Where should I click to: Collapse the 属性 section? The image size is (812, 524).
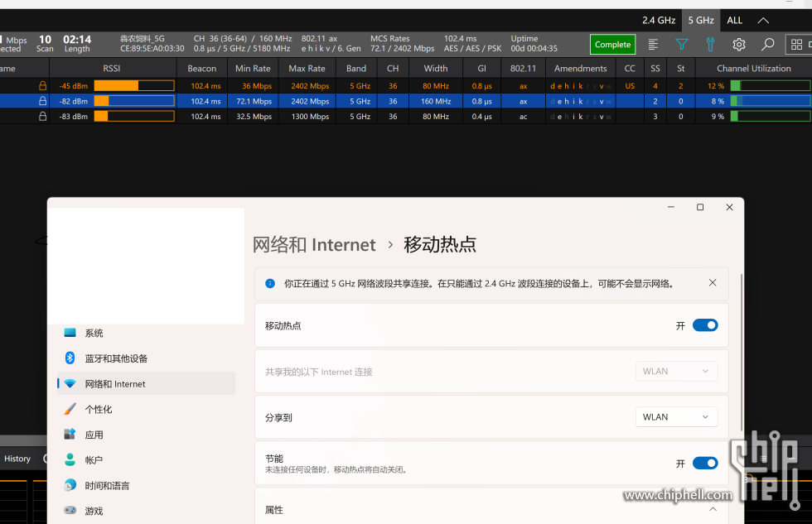click(x=713, y=510)
